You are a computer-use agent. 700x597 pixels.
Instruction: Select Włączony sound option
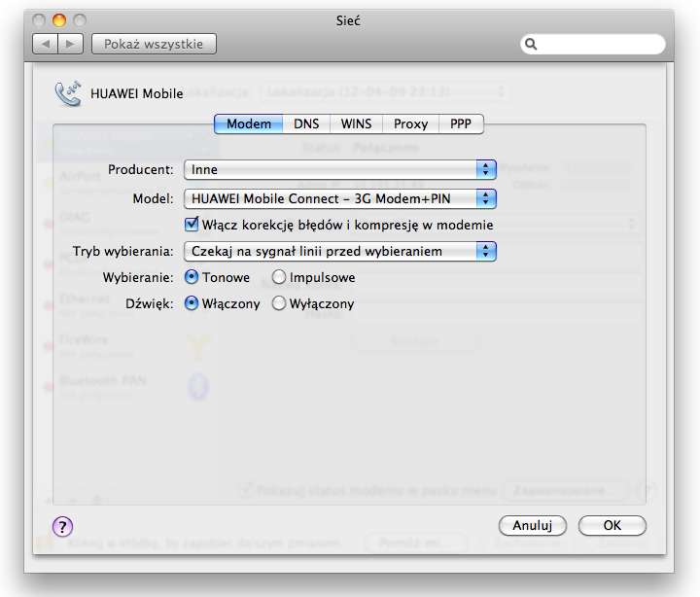[x=192, y=303]
